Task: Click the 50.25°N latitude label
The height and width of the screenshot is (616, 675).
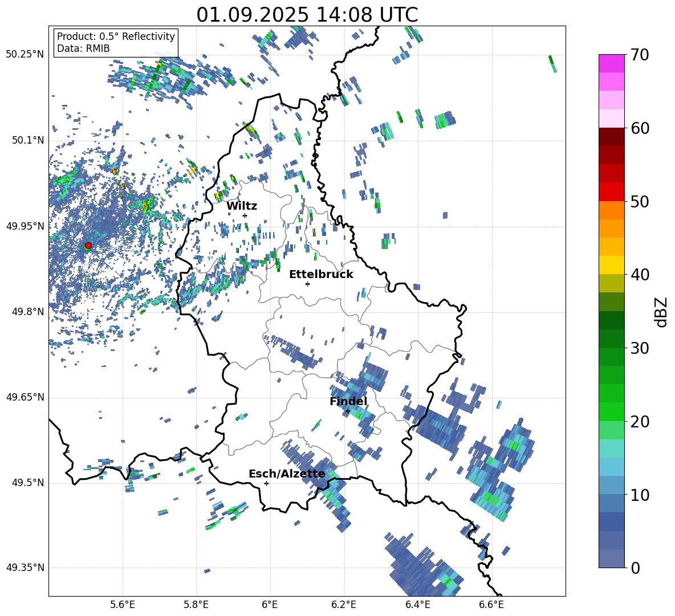Action: tap(25, 55)
